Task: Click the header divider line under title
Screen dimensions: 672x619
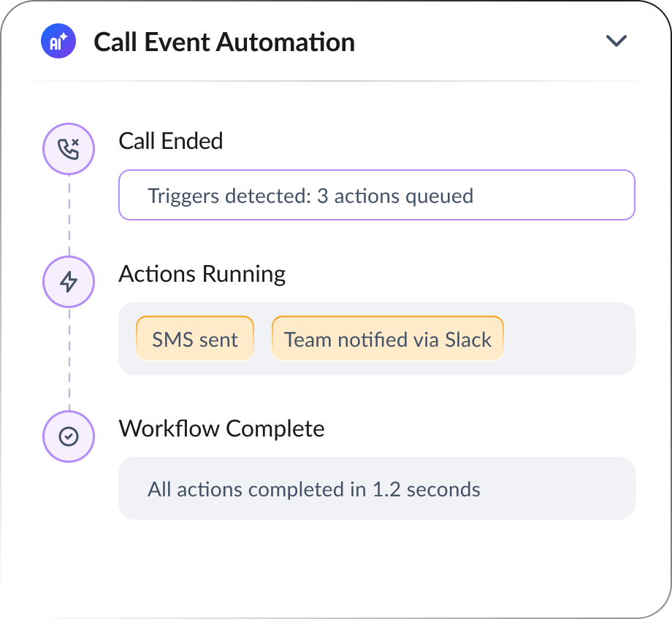Action: click(336, 80)
